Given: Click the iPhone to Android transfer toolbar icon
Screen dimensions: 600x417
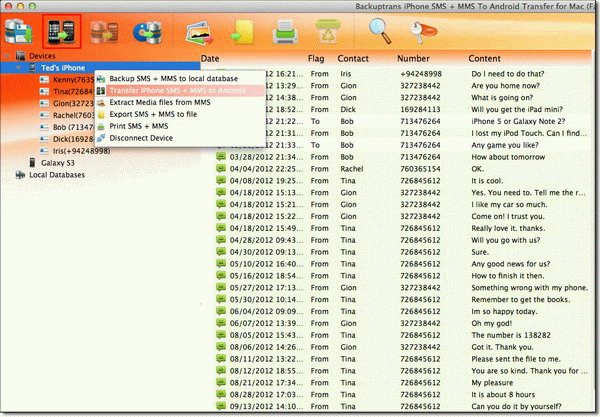Looking at the screenshot, I should click(x=62, y=31).
